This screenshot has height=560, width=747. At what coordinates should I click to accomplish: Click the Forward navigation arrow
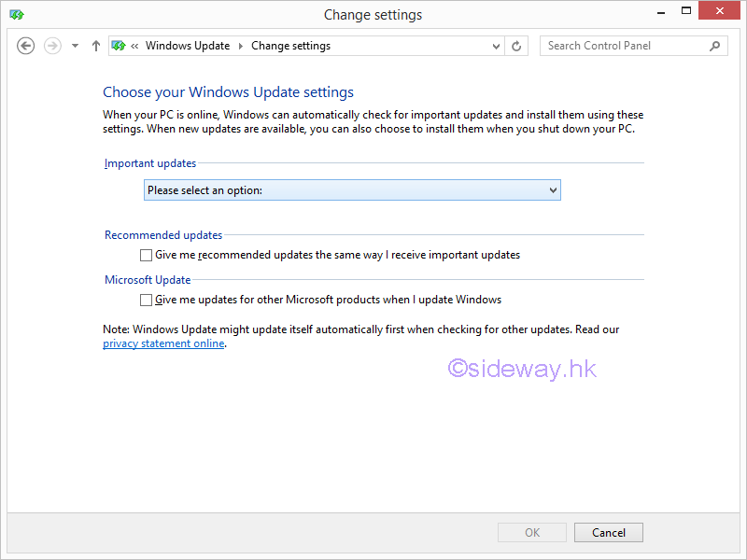[x=52, y=46]
